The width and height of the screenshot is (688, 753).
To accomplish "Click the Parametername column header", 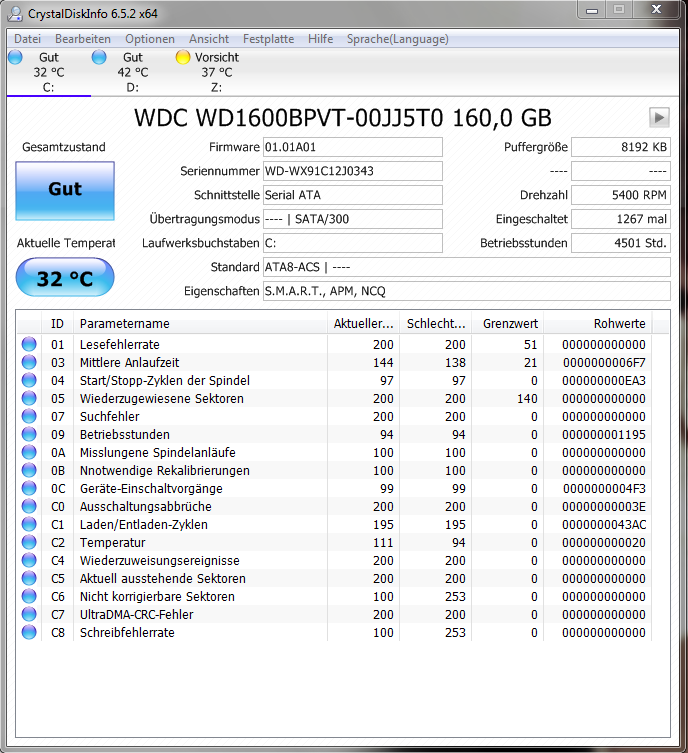I will (200, 324).
